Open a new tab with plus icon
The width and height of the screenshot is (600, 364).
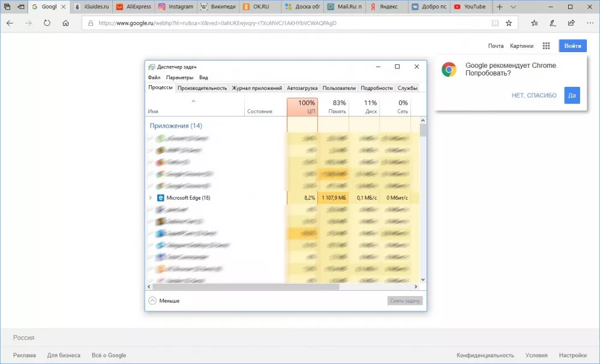point(500,7)
